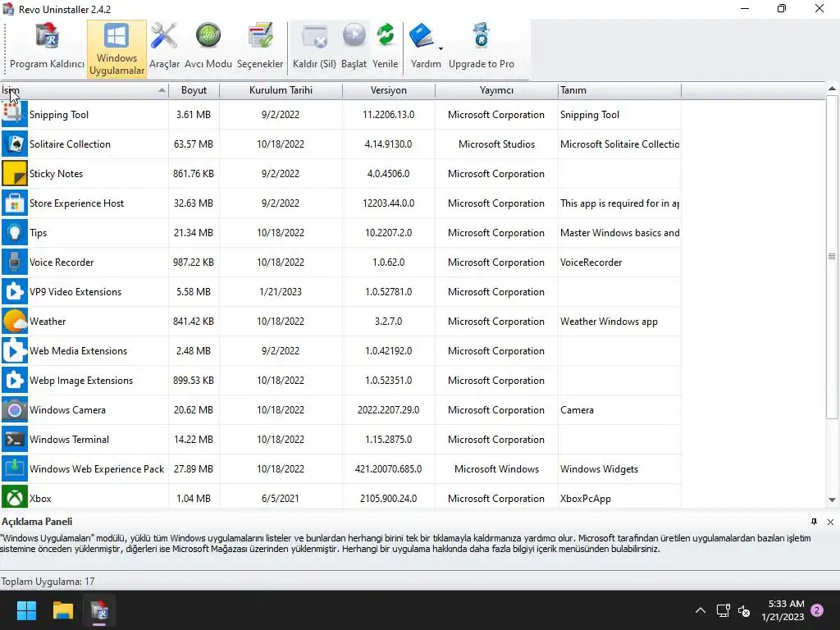Image resolution: width=840 pixels, height=630 pixels.
Task: Select the VP9 Video Extensions icon
Action: click(15, 291)
